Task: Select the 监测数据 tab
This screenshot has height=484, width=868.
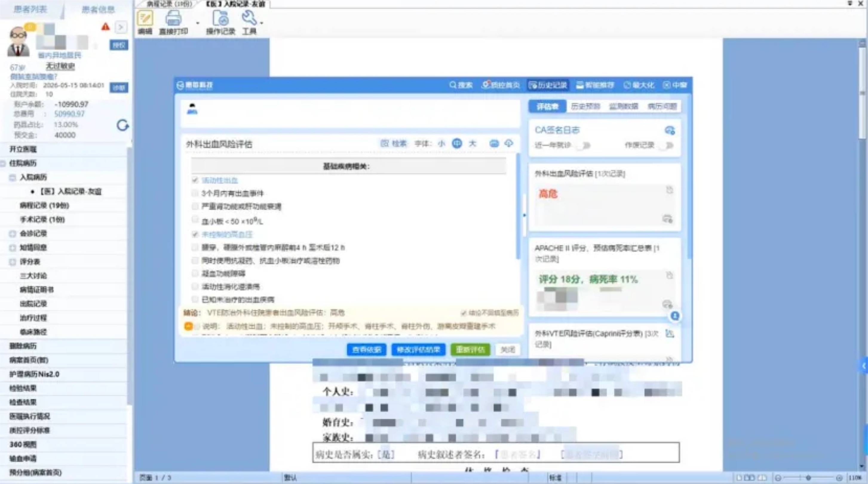Action: 624,107
